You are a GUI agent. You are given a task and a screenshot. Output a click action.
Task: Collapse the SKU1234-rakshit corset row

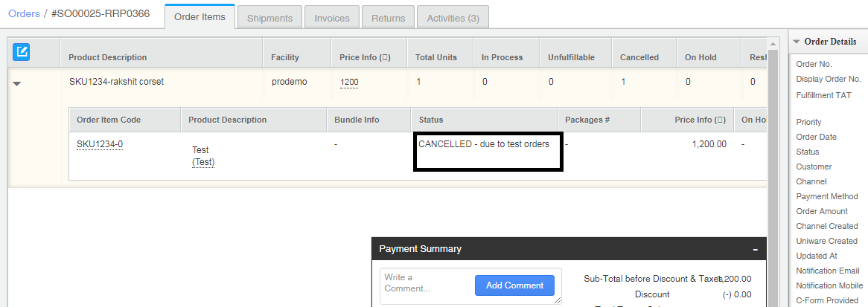[x=16, y=83]
